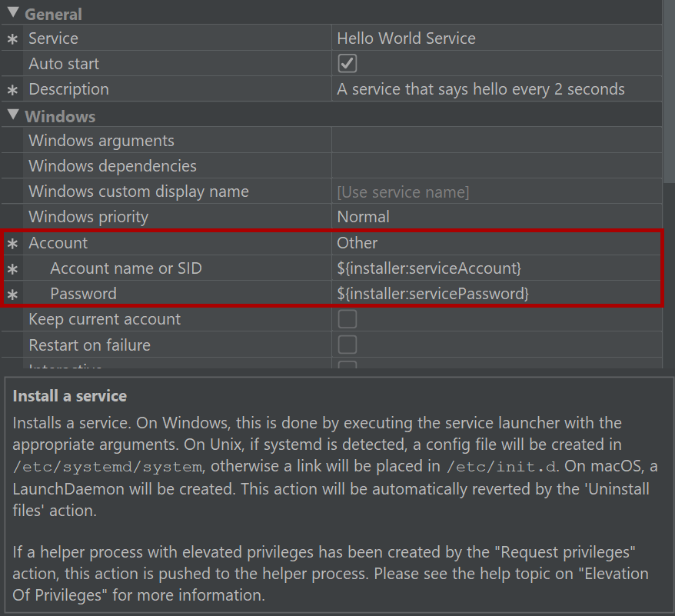Enable the Restart on failure checkbox

click(x=347, y=345)
